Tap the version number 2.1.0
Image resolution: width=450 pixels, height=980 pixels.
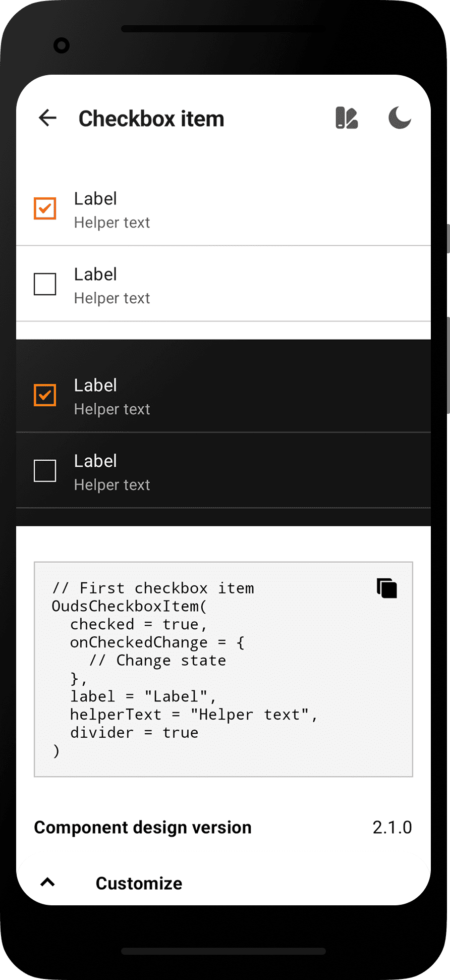[392, 827]
